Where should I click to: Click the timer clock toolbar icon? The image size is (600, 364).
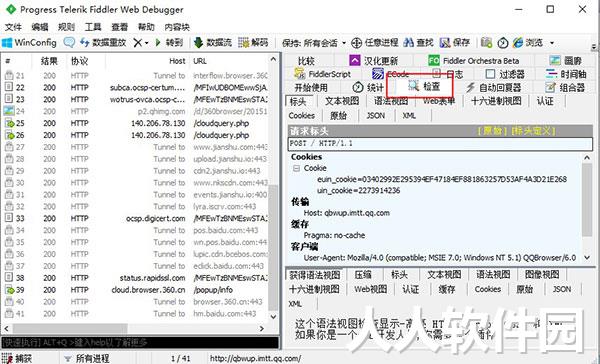(x=503, y=43)
